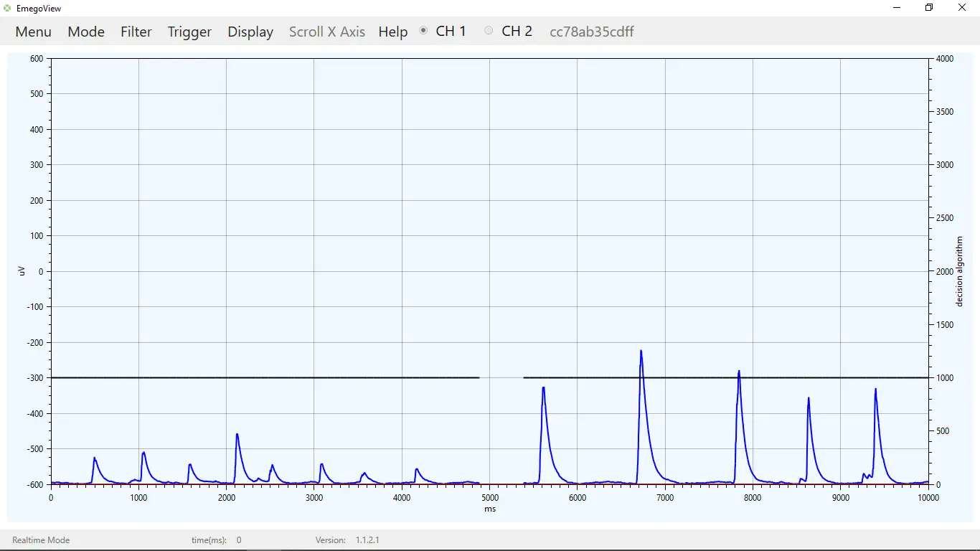Click the device ID cc78ab35cdff
The height and width of the screenshot is (551, 980).
592,32
